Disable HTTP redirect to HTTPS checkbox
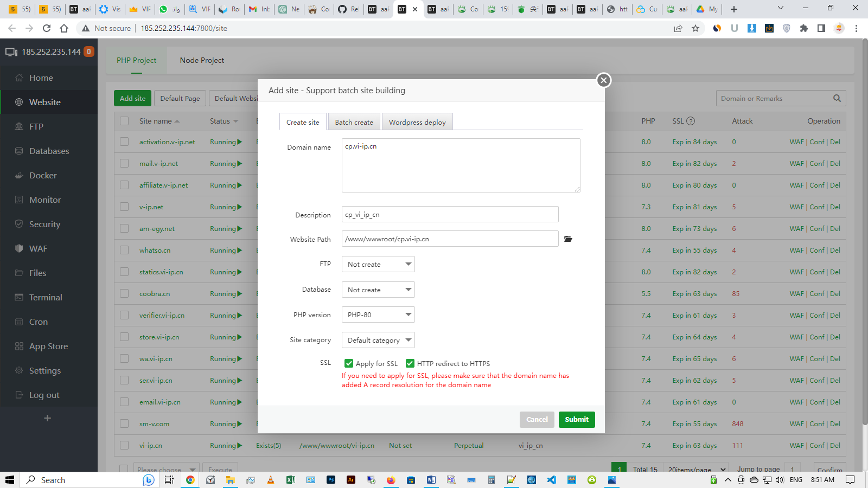Image resolution: width=868 pixels, height=488 pixels. pos(410,364)
